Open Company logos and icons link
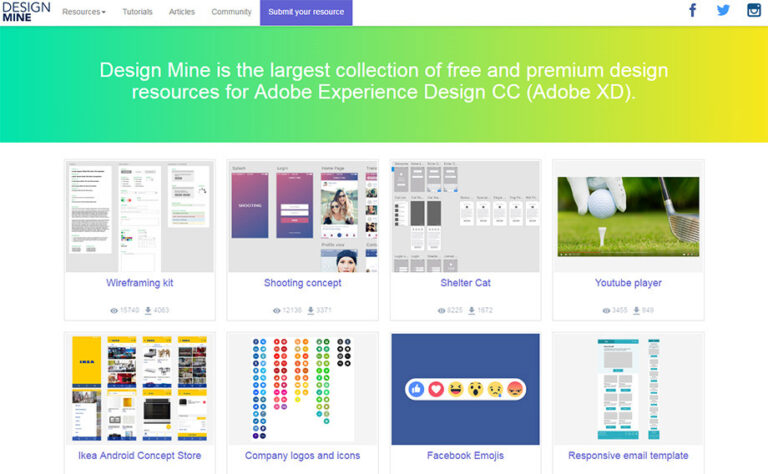The width and height of the screenshot is (768, 474). 303,456
